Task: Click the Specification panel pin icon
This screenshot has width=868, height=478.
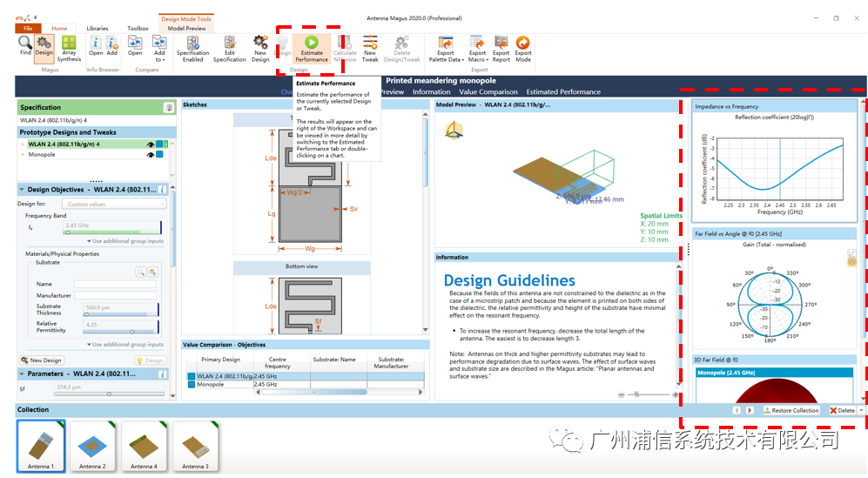Action: click(168, 107)
